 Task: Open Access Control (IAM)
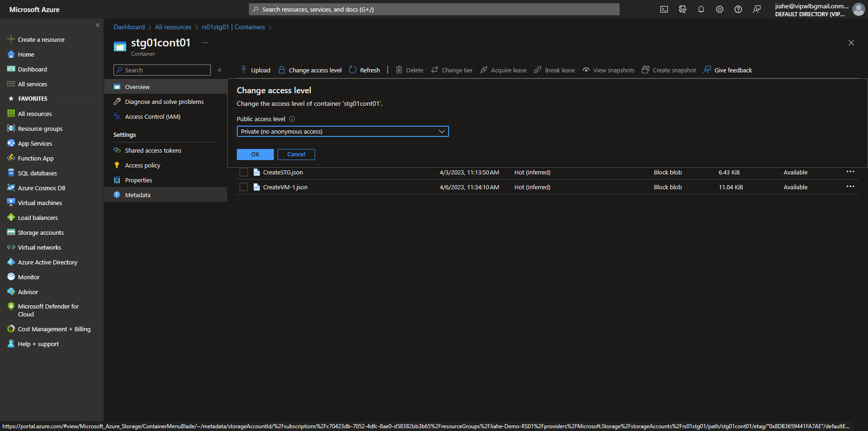165,116
